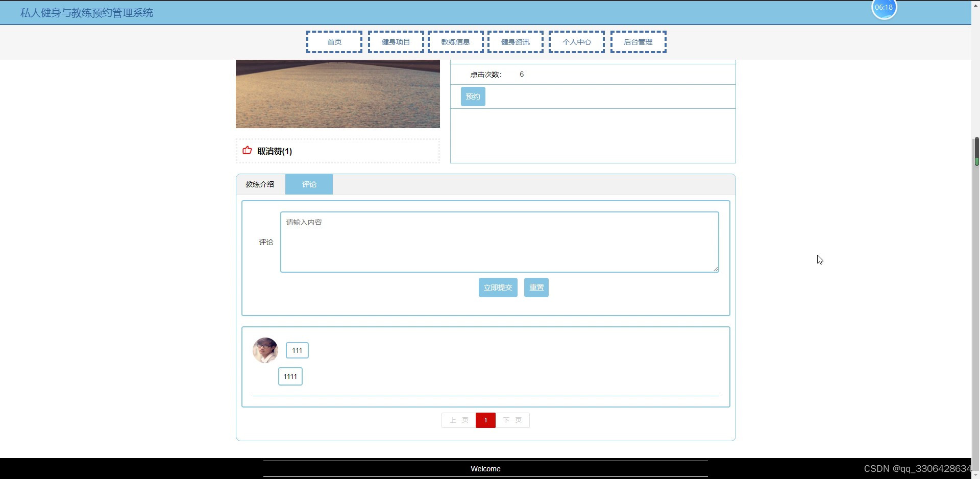Open 教练信息 navigation item
The image size is (980, 479).
[456, 42]
